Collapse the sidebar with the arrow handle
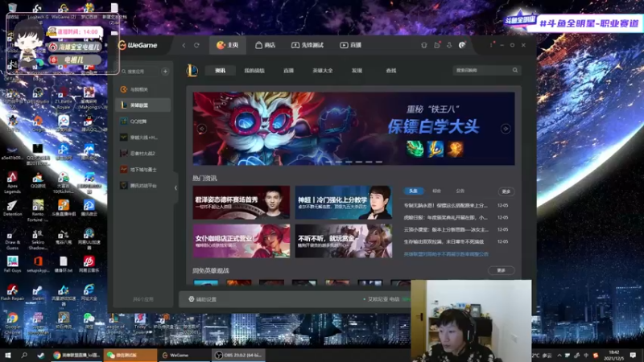Screen dimensions: 644x362 click(x=175, y=187)
